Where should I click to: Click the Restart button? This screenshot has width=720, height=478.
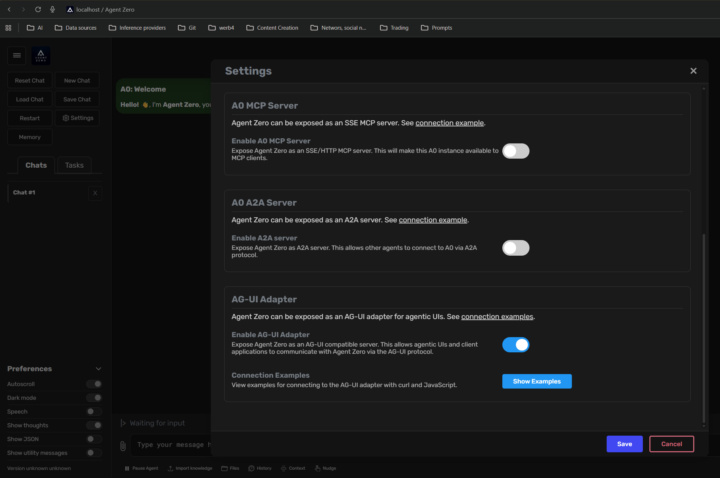tap(30, 118)
